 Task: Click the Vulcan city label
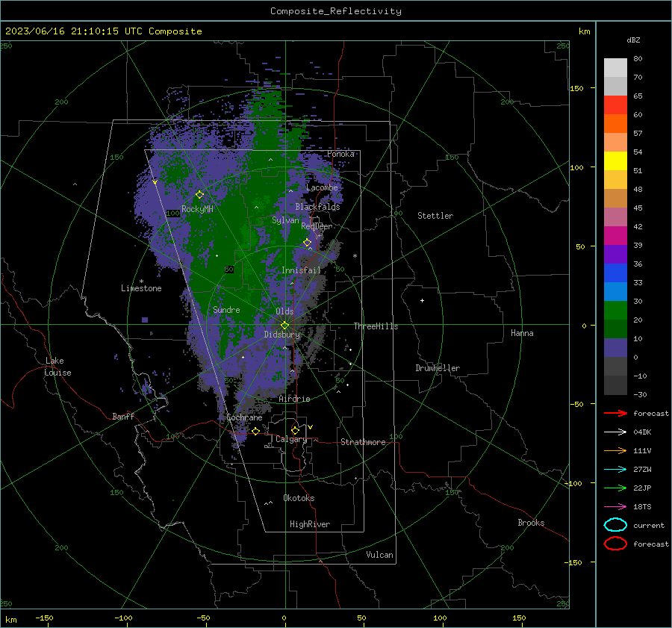(379, 555)
